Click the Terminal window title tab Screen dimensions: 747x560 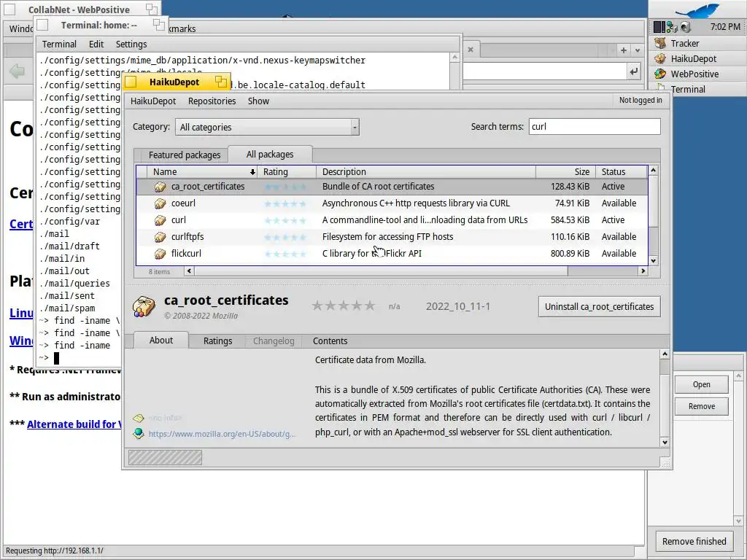click(101, 25)
